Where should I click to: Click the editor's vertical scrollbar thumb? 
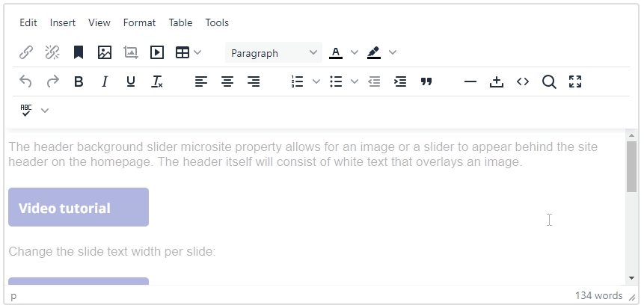click(x=631, y=166)
